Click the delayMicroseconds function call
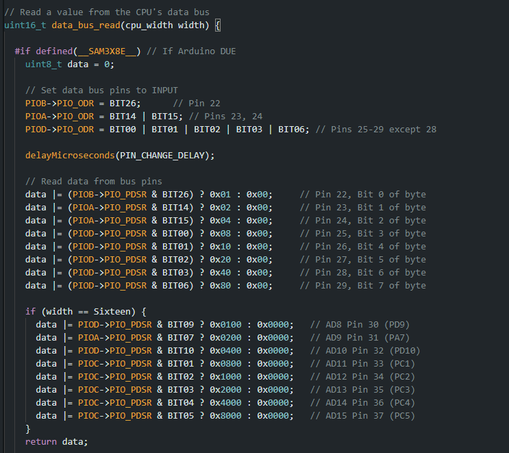509x453 pixels. tap(70, 155)
